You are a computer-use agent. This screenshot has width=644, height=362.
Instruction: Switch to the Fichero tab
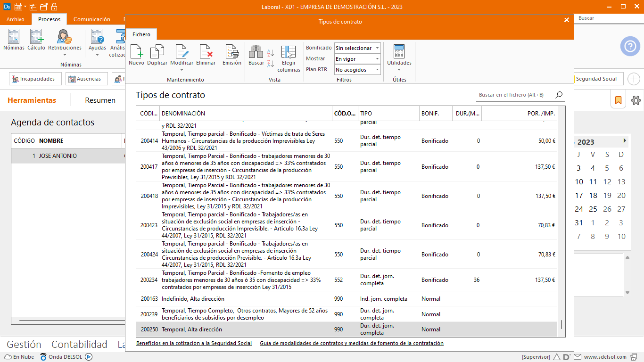141,34
